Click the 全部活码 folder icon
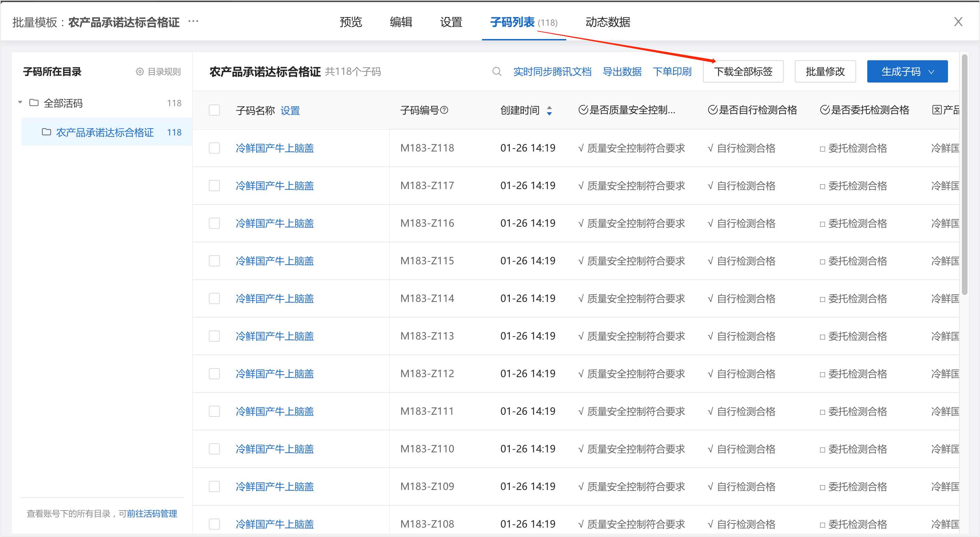 (34, 103)
